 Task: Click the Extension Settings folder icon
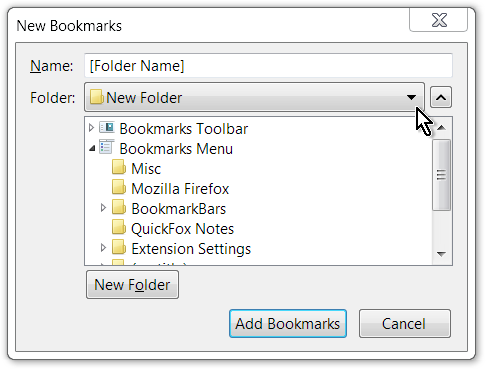(x=119, y=248)
